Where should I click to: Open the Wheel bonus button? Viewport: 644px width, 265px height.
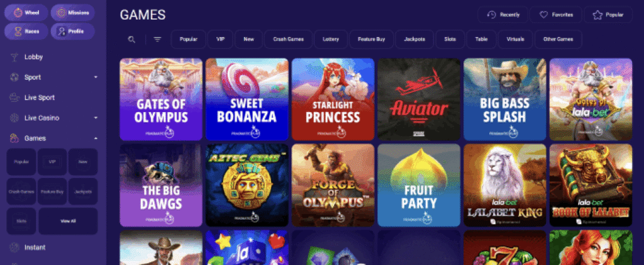pyautogui.click(x=26, y=13)
